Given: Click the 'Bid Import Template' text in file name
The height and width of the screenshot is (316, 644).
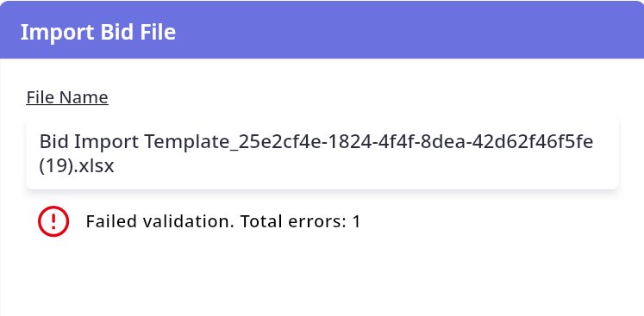Looking at the screenshot, I should [134, 142].
